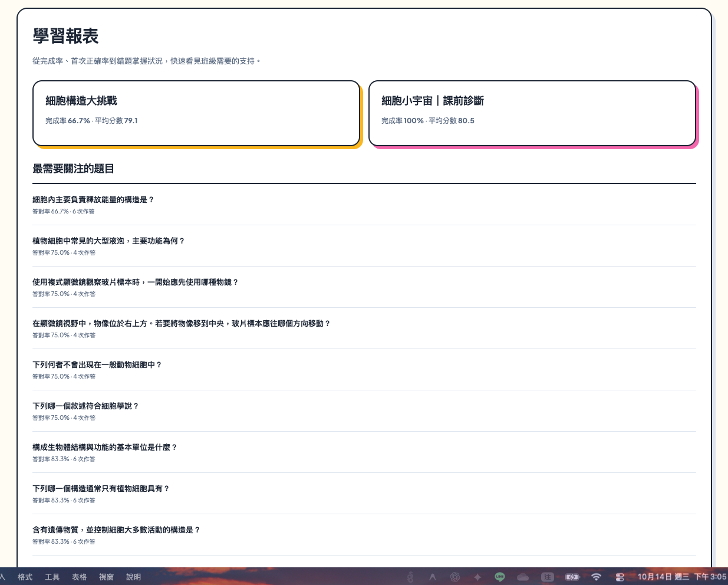Select question 構成生物體結構與功能的基本單位是什麼？
The height and width of the screenshot is (585, 728).
(364, 452)
